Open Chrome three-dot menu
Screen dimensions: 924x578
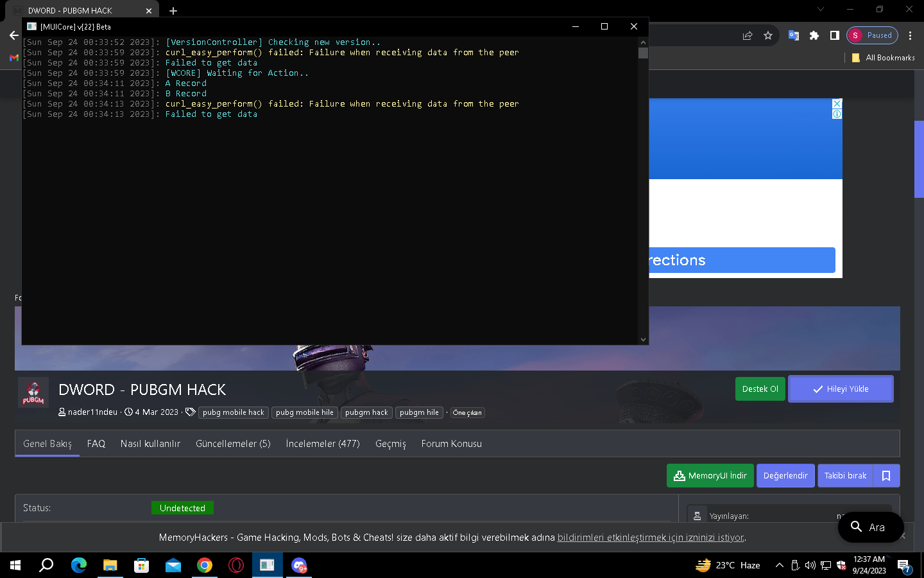click(x=910, y=35)
